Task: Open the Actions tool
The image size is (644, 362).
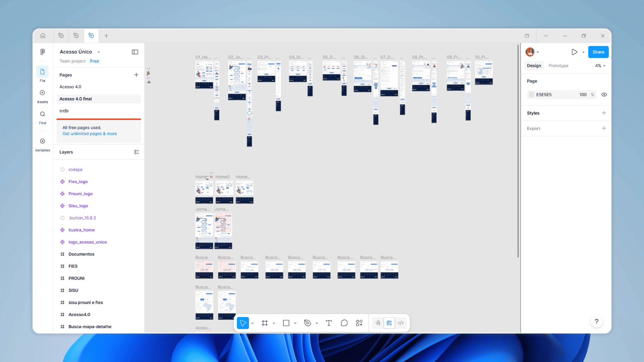Action: tap(359, 323)
